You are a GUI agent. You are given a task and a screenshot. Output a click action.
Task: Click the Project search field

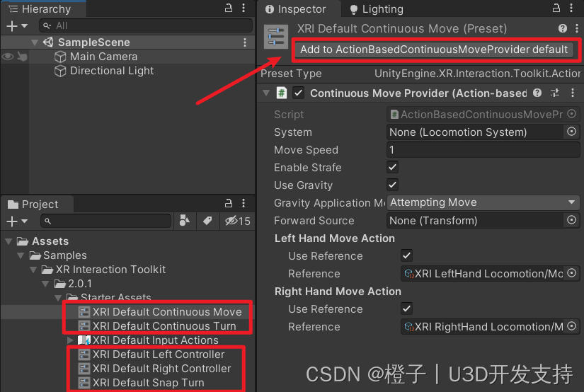(x=105, y=221)
